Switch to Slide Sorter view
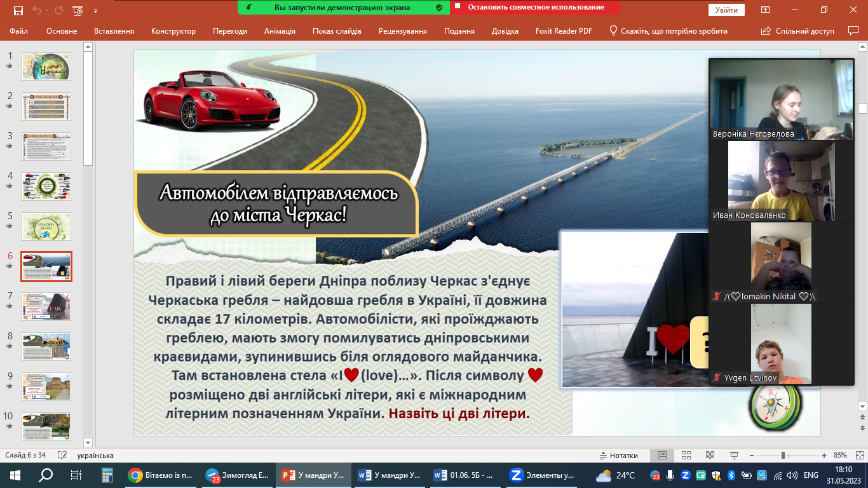This screenshot has height=488, width=868. pos(686,456)
